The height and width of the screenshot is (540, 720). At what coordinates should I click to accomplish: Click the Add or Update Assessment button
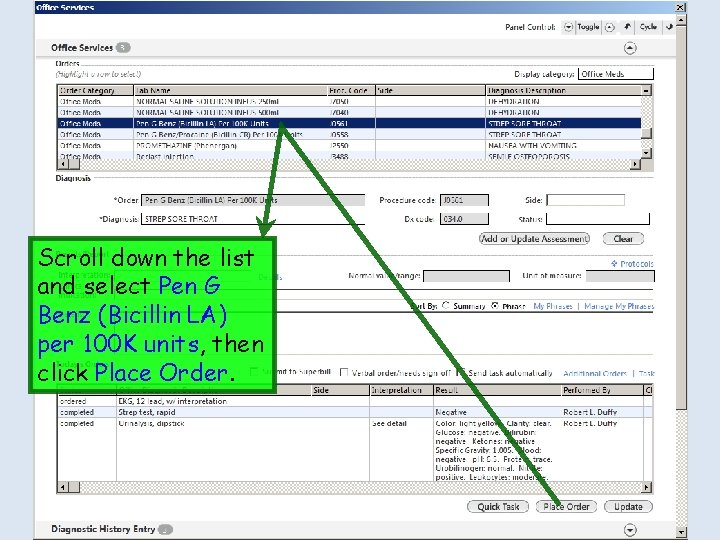click(534, 239)
